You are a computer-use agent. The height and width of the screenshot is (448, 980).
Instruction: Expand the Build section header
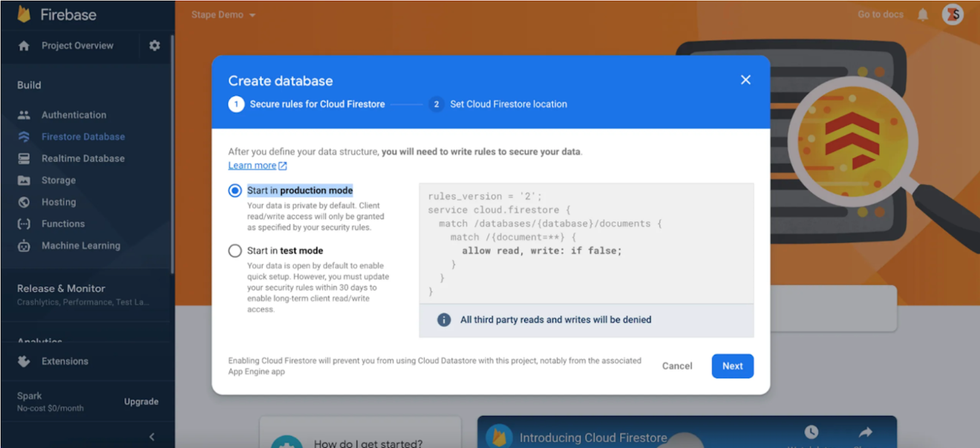pos(29,85)
